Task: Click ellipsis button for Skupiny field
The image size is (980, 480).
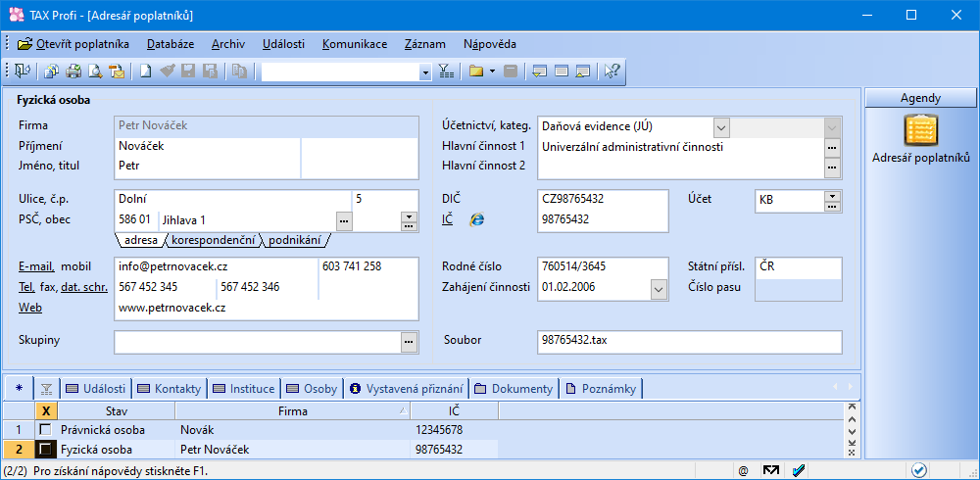Action: point(409,341)
